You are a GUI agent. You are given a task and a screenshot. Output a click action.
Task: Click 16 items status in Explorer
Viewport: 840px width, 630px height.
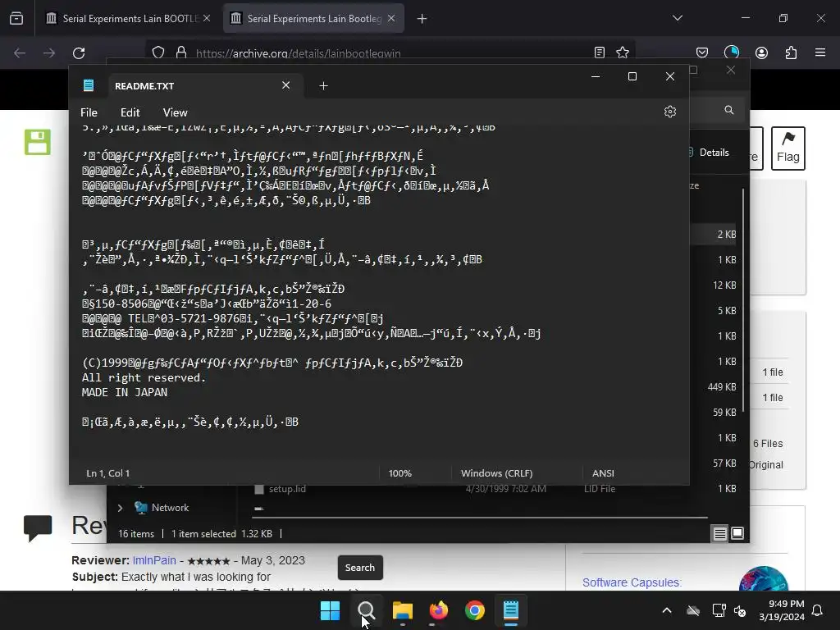[x=136, y=533]
